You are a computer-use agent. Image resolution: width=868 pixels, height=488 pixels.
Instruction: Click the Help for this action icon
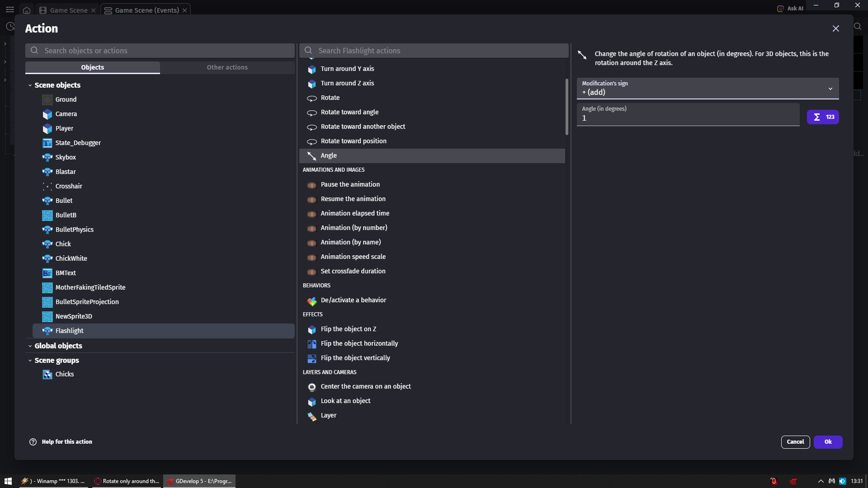click(33, 442)
